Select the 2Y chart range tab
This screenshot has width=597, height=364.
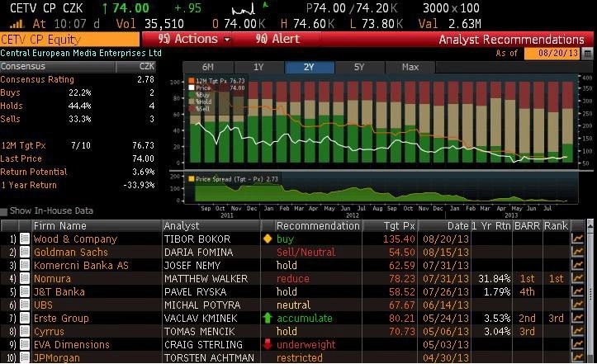tap(309, 67)
